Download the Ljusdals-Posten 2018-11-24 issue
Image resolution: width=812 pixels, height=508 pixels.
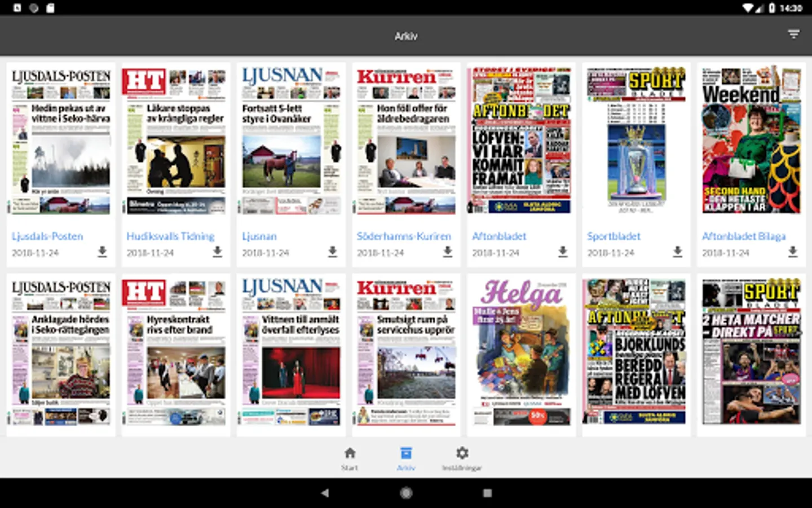tap(102, 252)
